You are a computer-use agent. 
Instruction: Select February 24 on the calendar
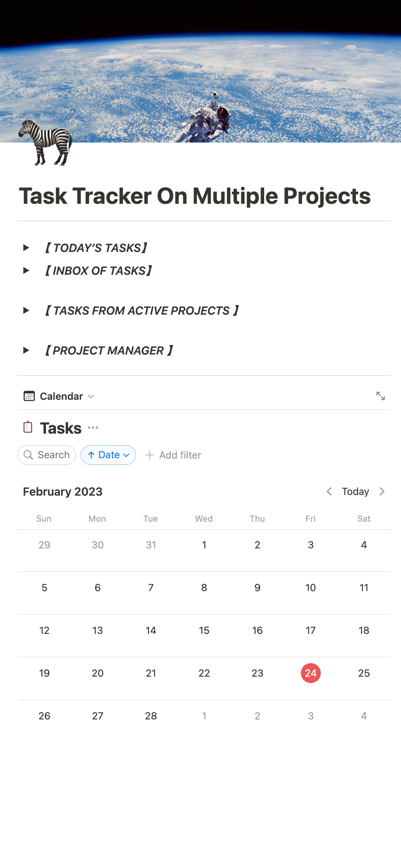310,673
